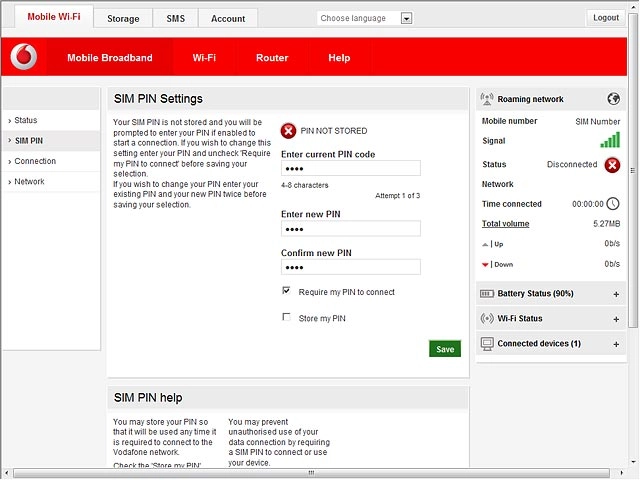Uncheck Require my PIN to connect
This screenshot has height=480, width=640.
(x=286, y=291)
